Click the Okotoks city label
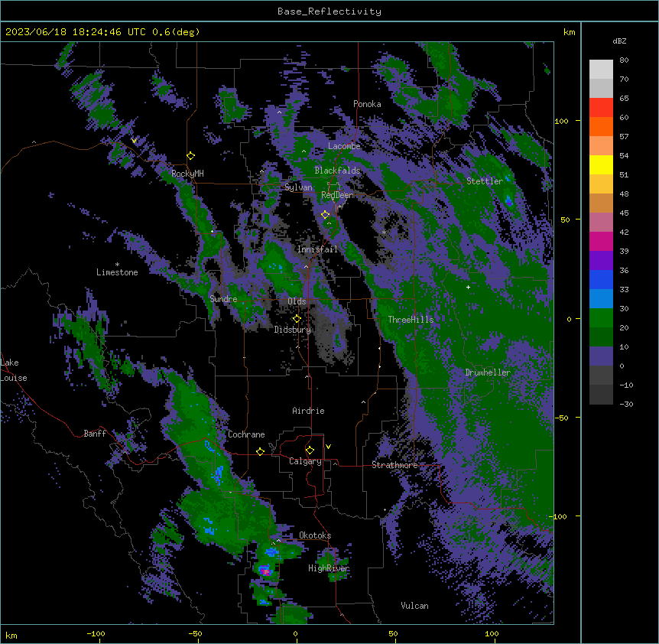This screenshot has height=644, width=659. [x=315, y=535]
